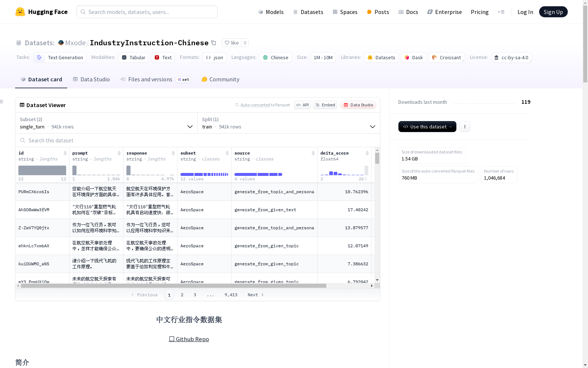
Task: Click the Tabular modality tag
Action: tap(133, 57)
